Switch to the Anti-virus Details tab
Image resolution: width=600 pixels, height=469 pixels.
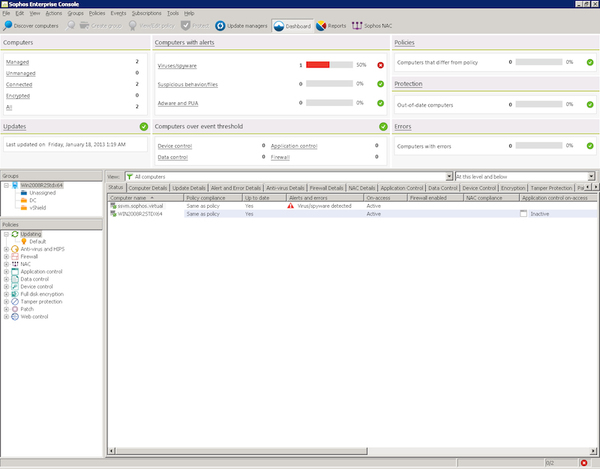[285, 188]
